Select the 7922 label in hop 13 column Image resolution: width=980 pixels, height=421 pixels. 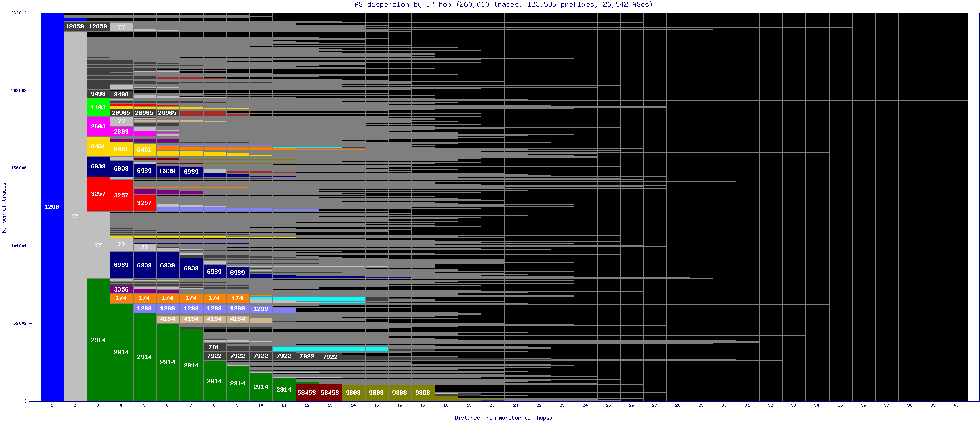tap(330, 357)
